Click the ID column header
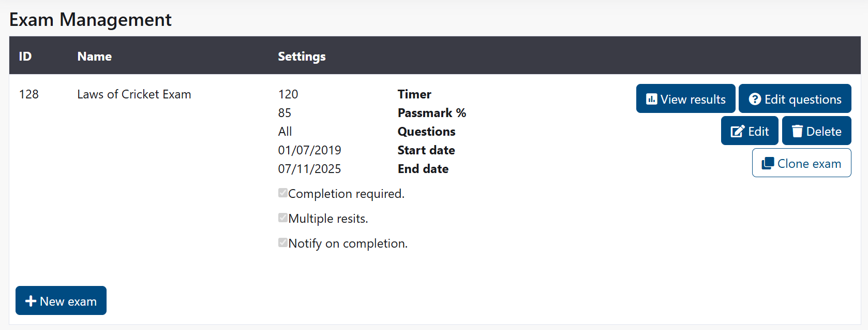 pyautogui.click(x=25, y=56)
